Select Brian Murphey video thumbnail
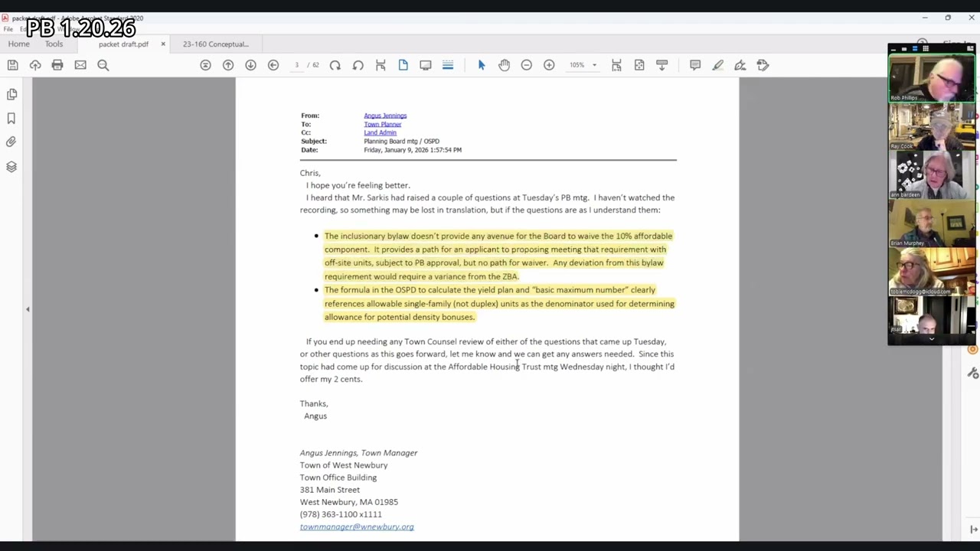980x551 pixels. [932, 223]
